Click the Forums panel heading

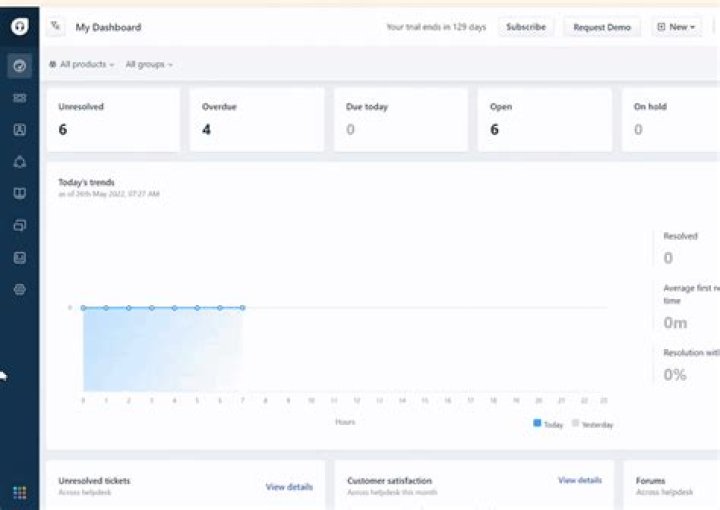pyautogui.click(x=650, y=481)
